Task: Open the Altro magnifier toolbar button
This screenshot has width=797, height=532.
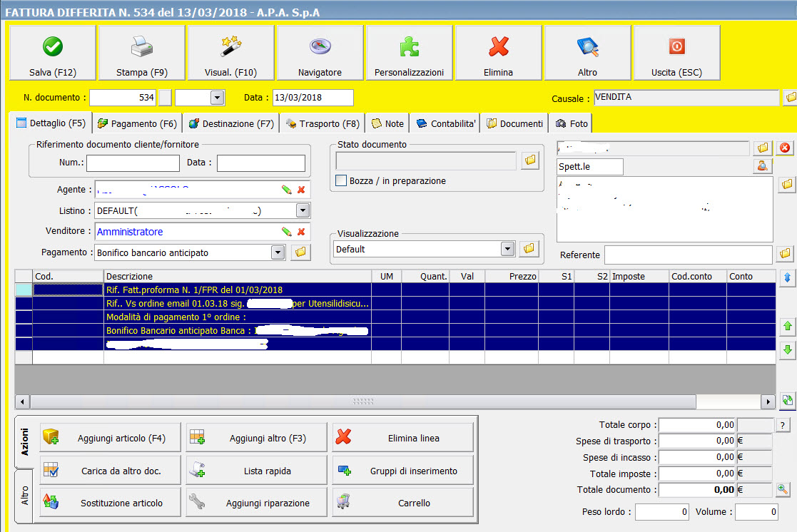Action: coord(588,53)
